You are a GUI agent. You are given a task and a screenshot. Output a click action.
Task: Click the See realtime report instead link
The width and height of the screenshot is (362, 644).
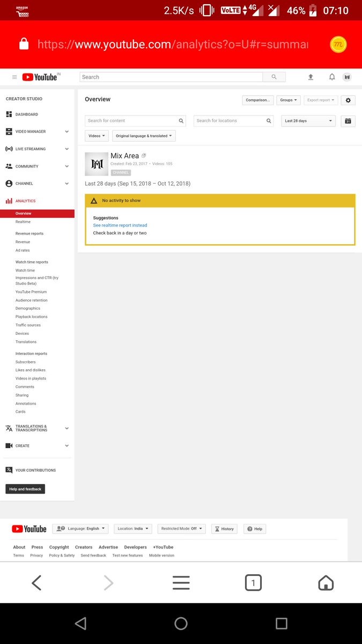tap(120, 225)
